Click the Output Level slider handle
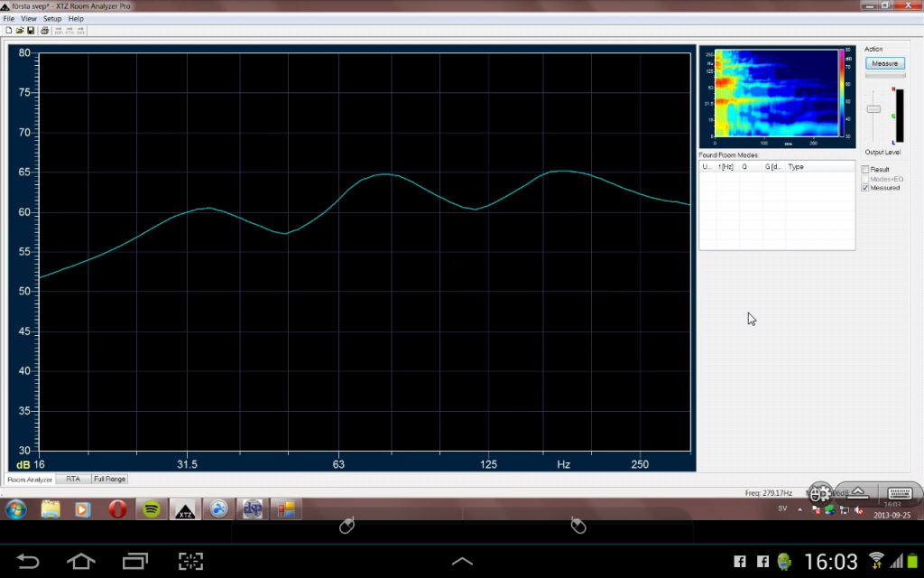Image resolution: width=924 pixels, height=578 pixels. tap(873, 108)
